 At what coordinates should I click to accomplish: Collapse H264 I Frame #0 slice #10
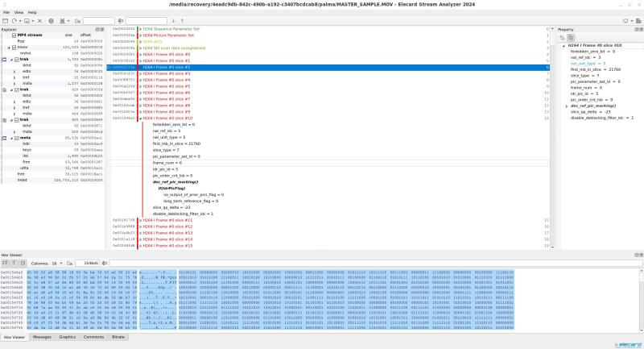pos(140,118)
